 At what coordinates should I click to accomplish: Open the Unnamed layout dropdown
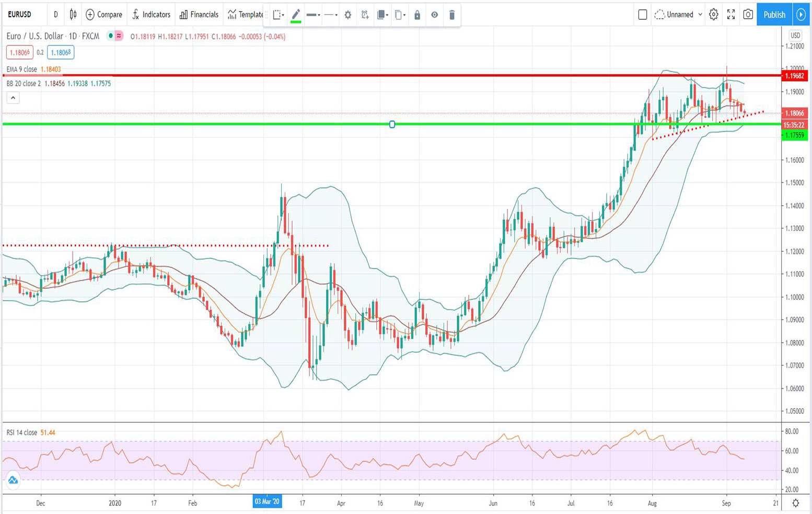pos(678,15)
